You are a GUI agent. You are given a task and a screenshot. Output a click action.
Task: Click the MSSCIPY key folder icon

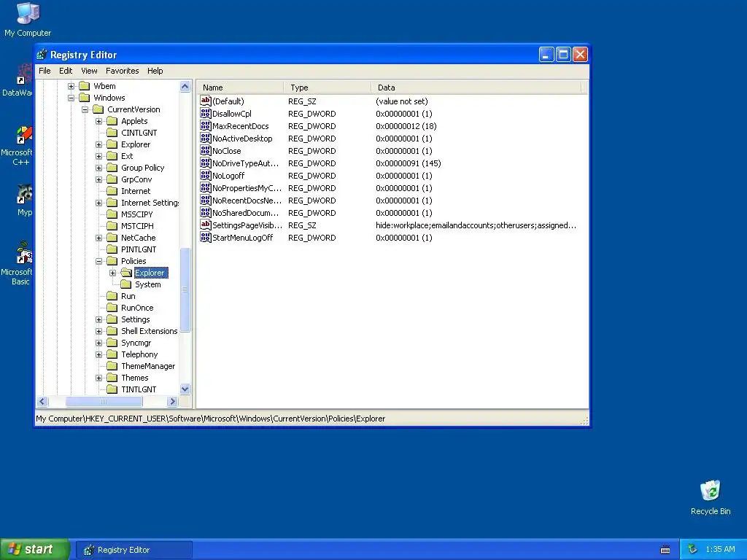[x=112, y=214]
